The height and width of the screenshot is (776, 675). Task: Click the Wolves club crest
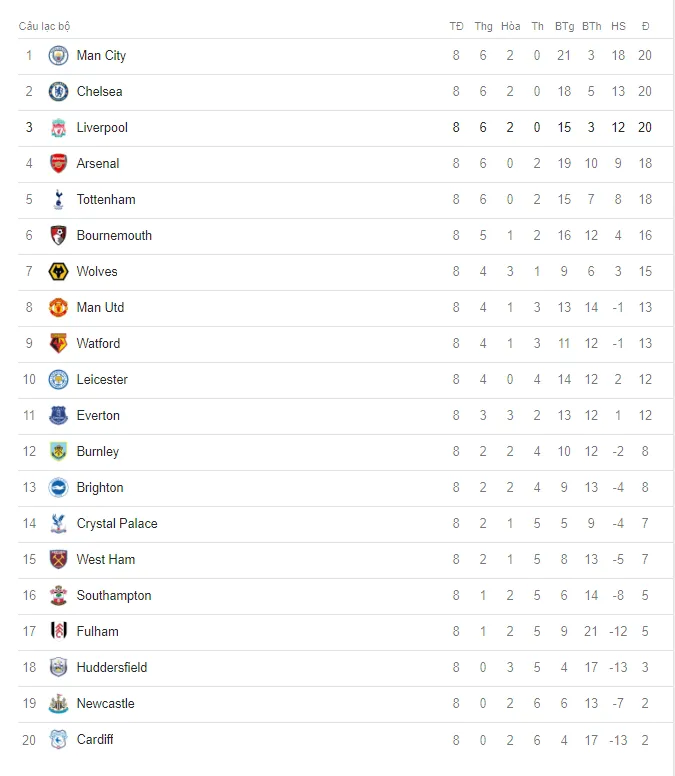58,272
